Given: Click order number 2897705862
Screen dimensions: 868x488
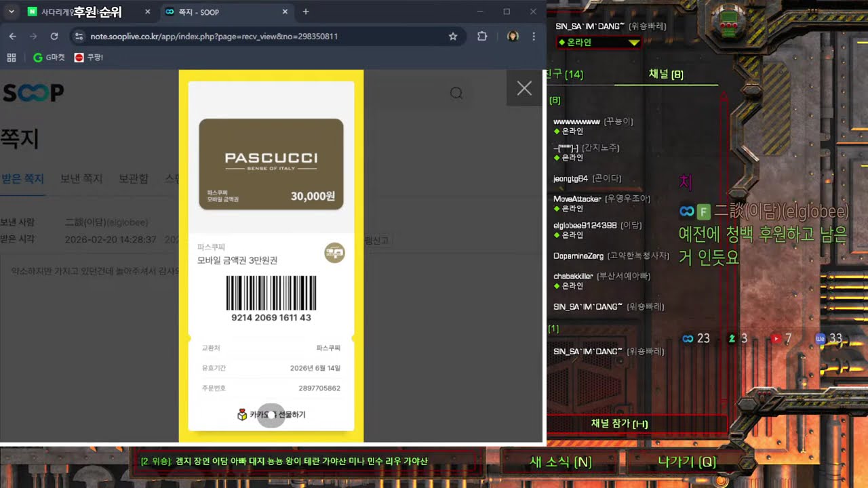Looking at the screenshot, I should click(319, 388).
